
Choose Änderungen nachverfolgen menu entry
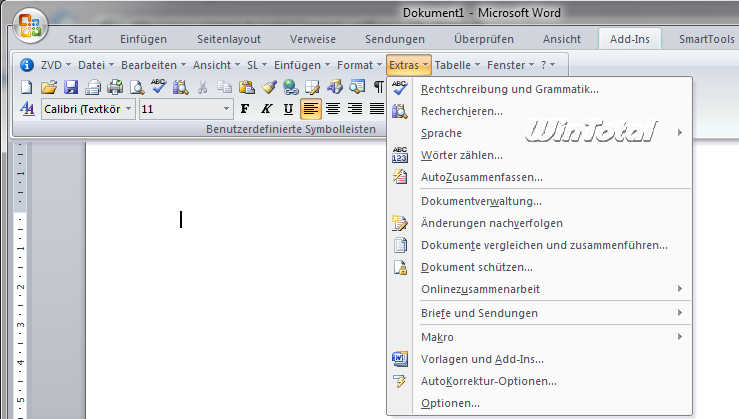pos(539,223)
